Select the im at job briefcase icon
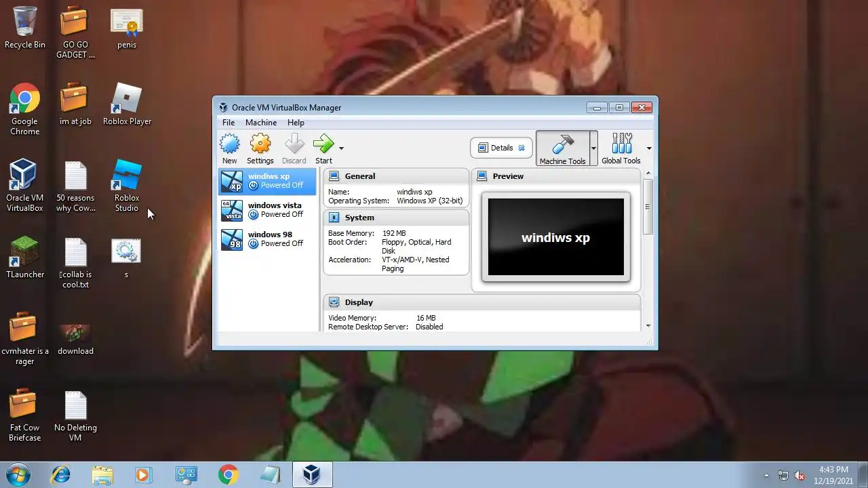The width and height of the screenshot is (868, 488). pos(75,104)
